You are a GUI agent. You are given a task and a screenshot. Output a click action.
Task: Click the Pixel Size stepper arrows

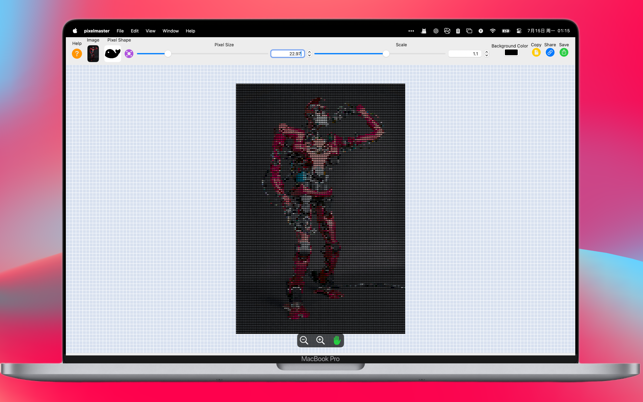tap(309, 53)
